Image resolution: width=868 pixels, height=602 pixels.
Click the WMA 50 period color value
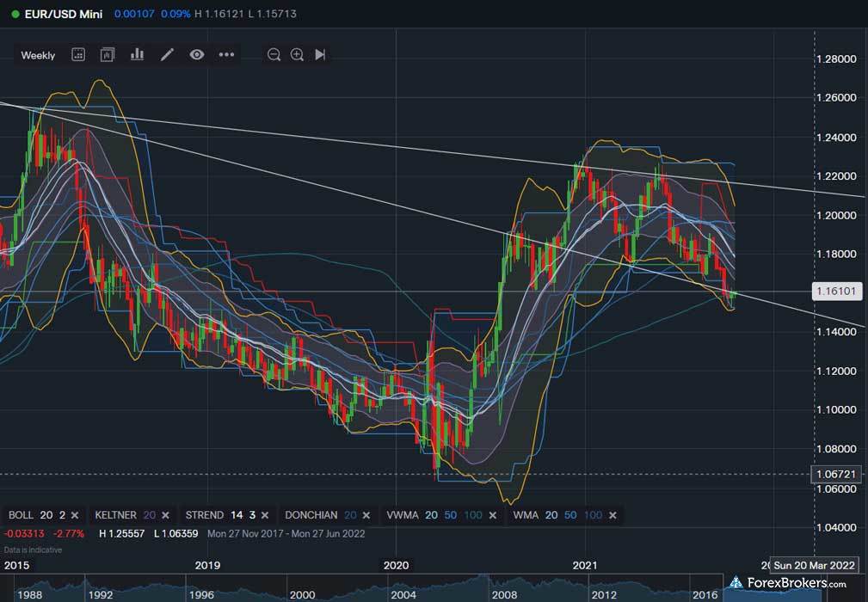click(x=571, y=515)
